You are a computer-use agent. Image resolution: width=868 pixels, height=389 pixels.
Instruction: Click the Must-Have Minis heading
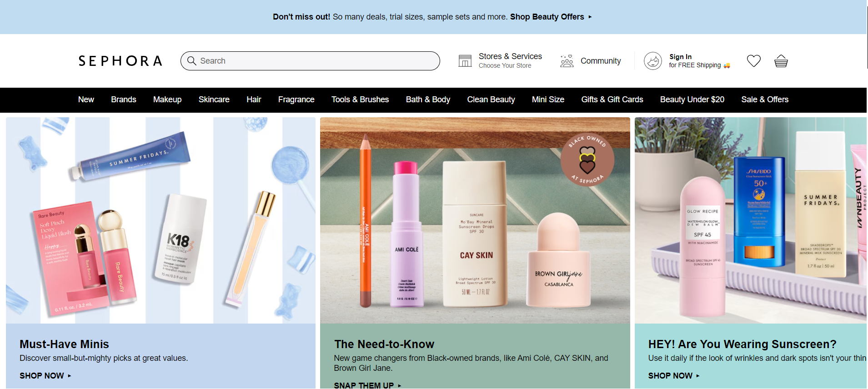(64, 344)
